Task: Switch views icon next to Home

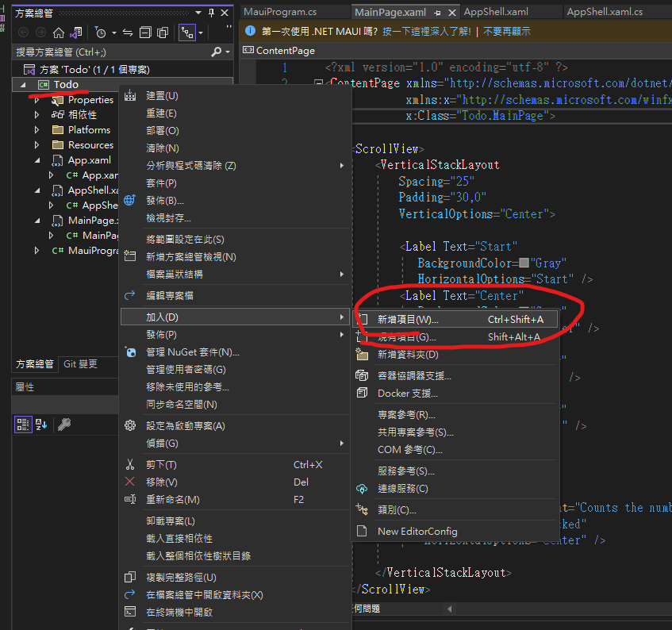Action: pyautogui.click(x=76, y=33)
